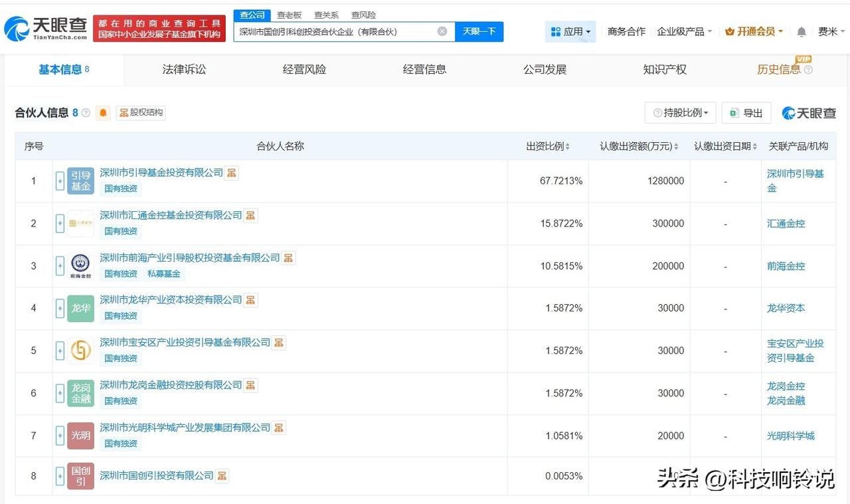Open notifications bell in the top bar
The width and height of the screenshot is (850, 504).
point(802,32)
